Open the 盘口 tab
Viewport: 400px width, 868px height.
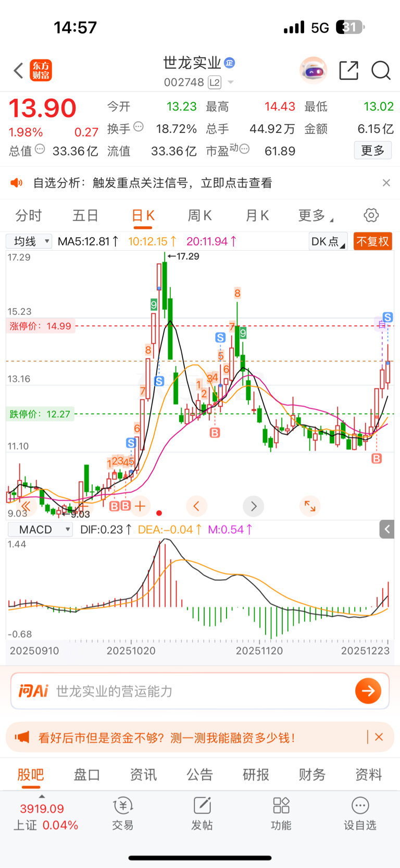coord(87,775)
